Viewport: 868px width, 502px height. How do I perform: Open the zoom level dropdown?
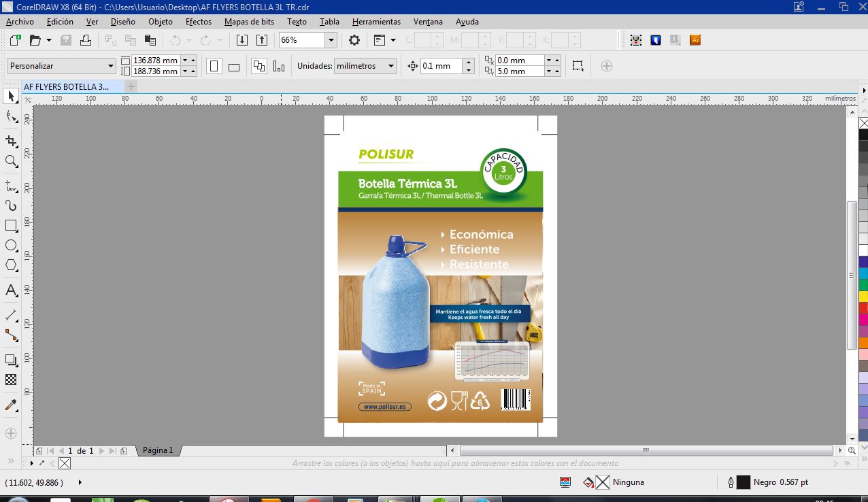coord(331,40)
